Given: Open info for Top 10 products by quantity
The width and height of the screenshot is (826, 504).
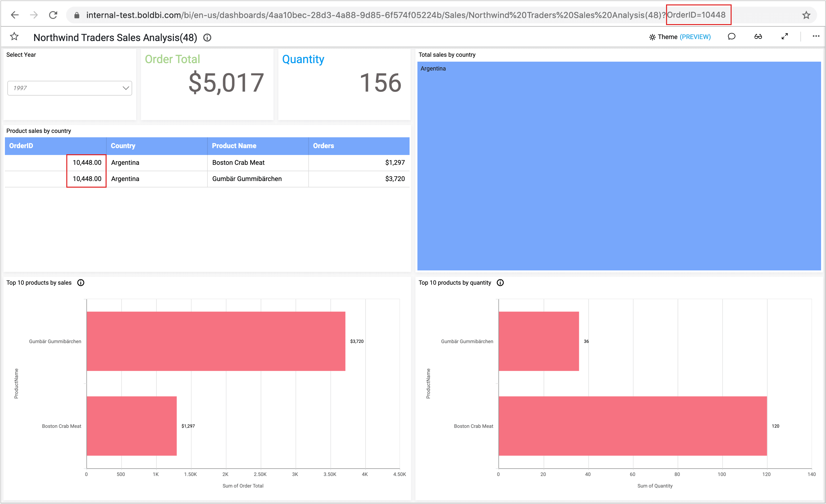Looking at the screenshot, I should click(500, 282).
